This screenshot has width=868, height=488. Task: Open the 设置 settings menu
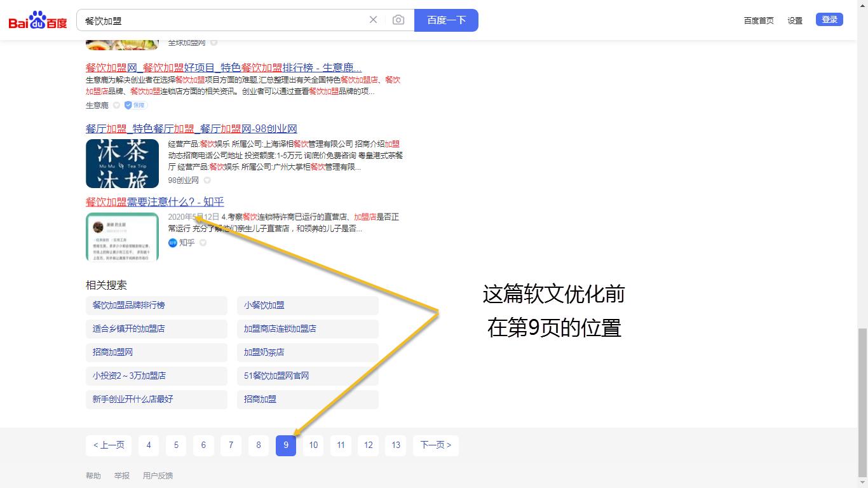point(795,20)
